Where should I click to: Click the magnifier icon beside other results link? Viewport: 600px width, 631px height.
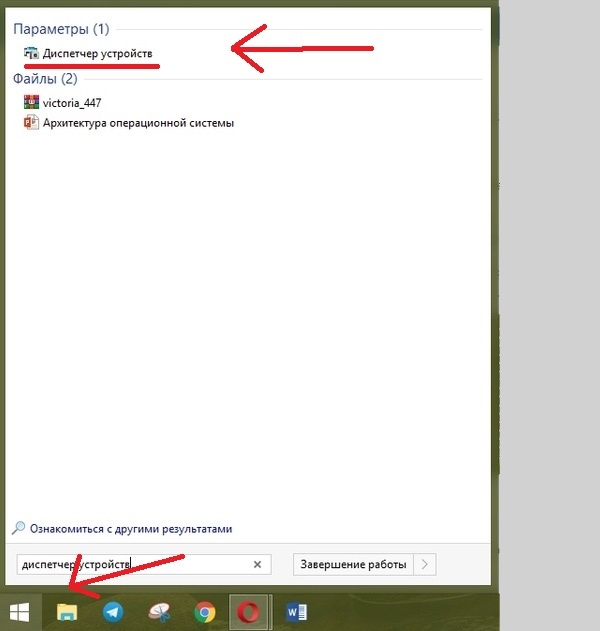pyautogui.click(x=19, y=528)
